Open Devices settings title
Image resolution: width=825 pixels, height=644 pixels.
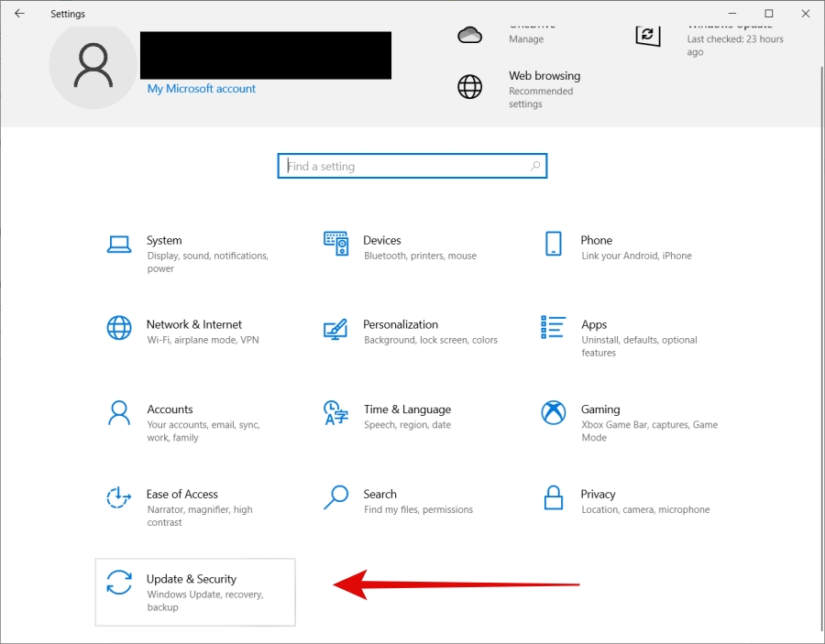pos(382,240)
